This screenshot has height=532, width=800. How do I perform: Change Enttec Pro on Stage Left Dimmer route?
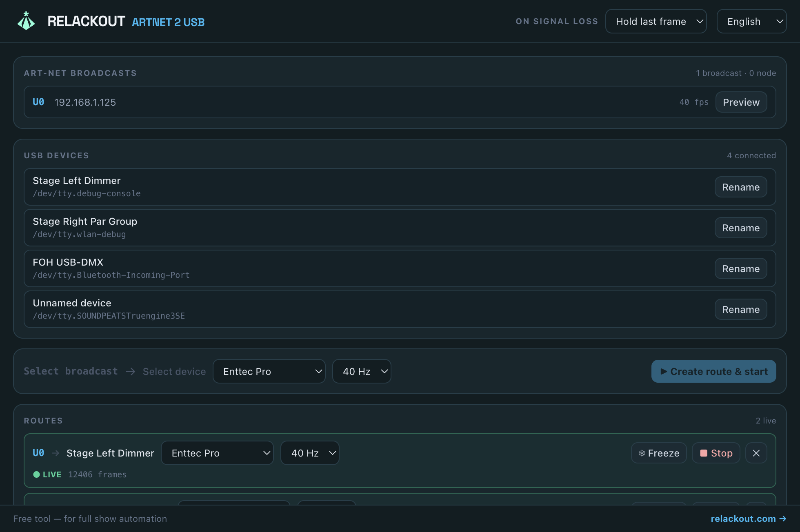(217, 453)
